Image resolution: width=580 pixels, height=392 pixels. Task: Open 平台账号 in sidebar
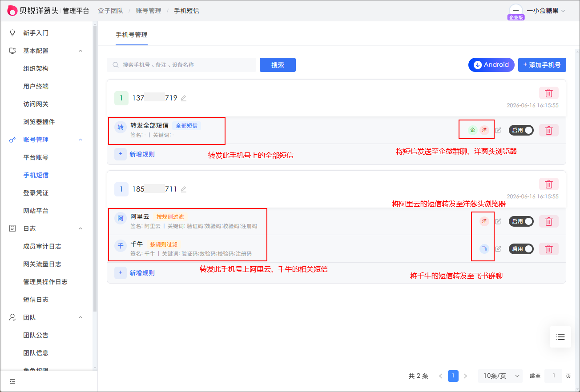coord(36,157)
